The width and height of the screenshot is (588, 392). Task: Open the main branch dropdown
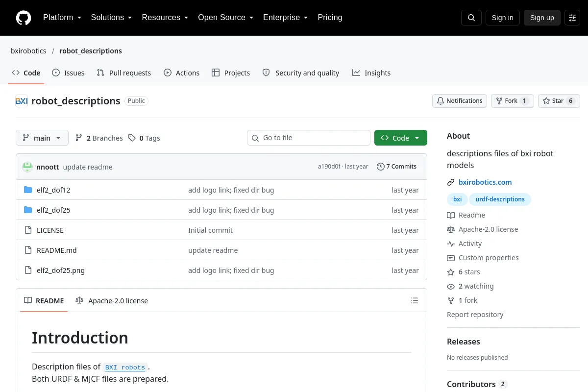tap(42, 138)
